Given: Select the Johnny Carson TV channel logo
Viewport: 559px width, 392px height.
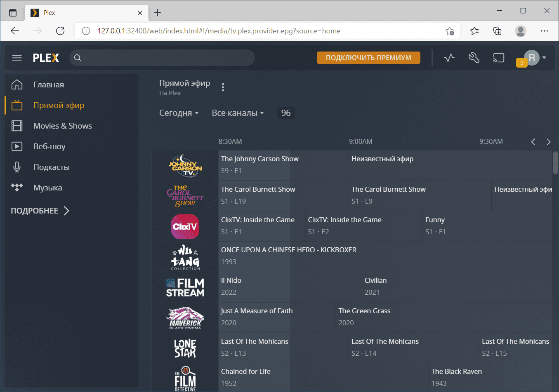Looking at the screenshot, I should (185, 166).
